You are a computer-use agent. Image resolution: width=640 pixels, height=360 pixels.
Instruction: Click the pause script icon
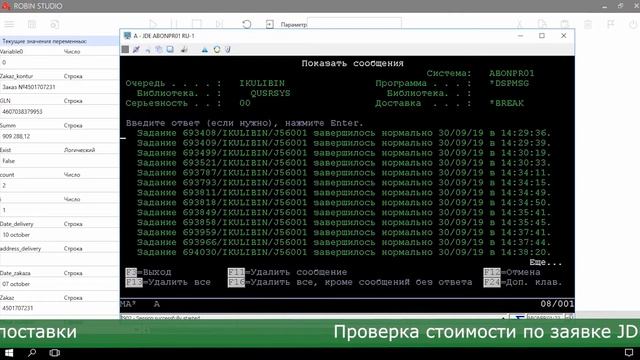[174, 24]
